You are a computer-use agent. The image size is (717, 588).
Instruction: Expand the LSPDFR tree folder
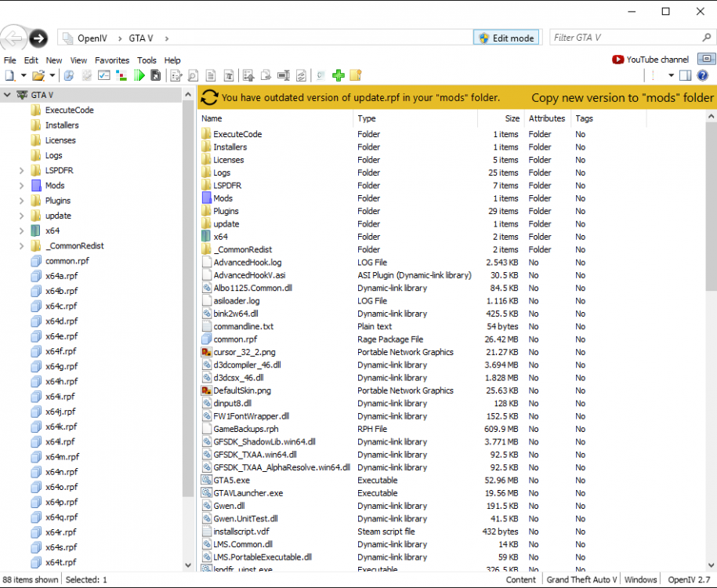tap(21, 171)
